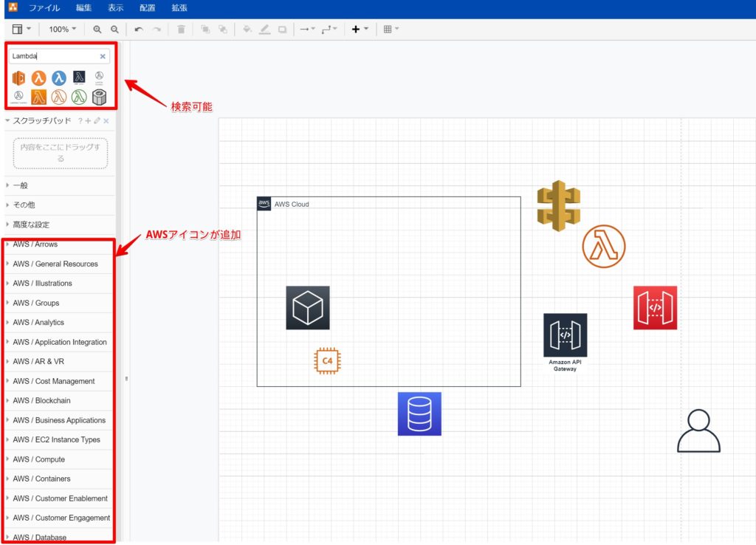Expand the その他 shape category

(60, 205)
